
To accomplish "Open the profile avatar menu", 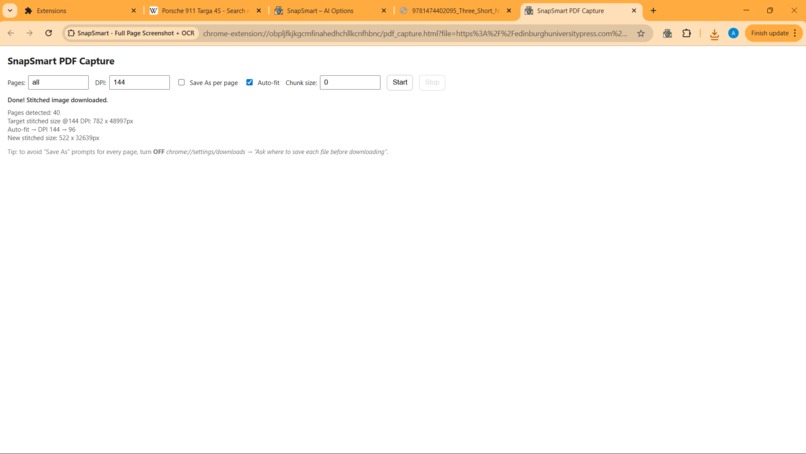I will pyautogui.click(x=734, y=33).
